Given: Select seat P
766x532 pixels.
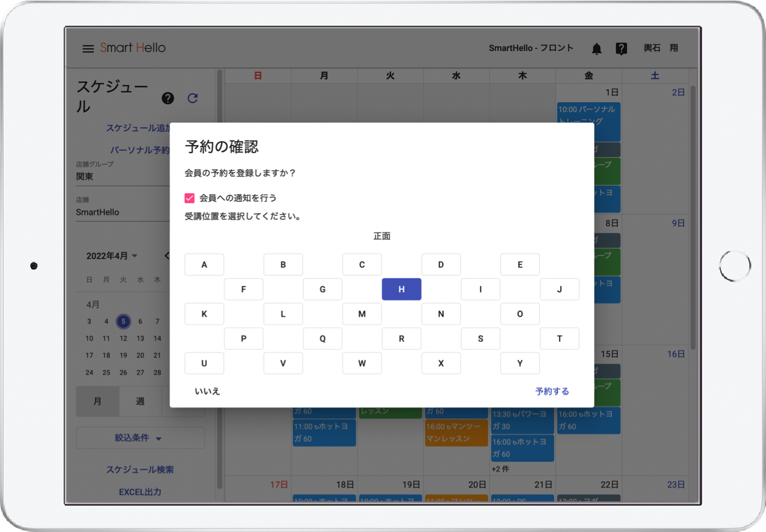Looking at the screenshot, I should pyautogui.click(x=244, y=338).
